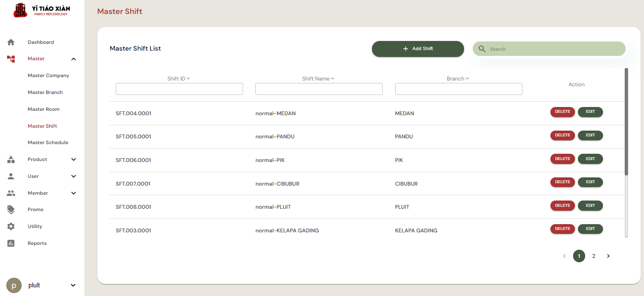This screenshot has width=644, height=296.
Task: Click the Member group icon
Action: (11, 193)
